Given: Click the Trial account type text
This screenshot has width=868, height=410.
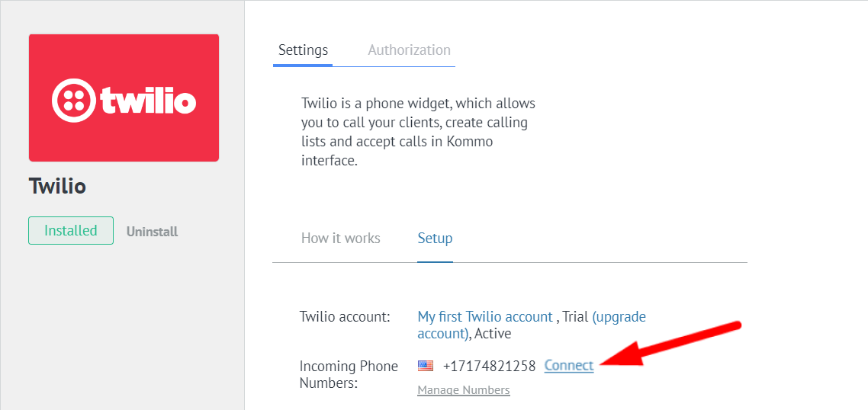Looking at the screenshot, I should (x=575, y=317).
